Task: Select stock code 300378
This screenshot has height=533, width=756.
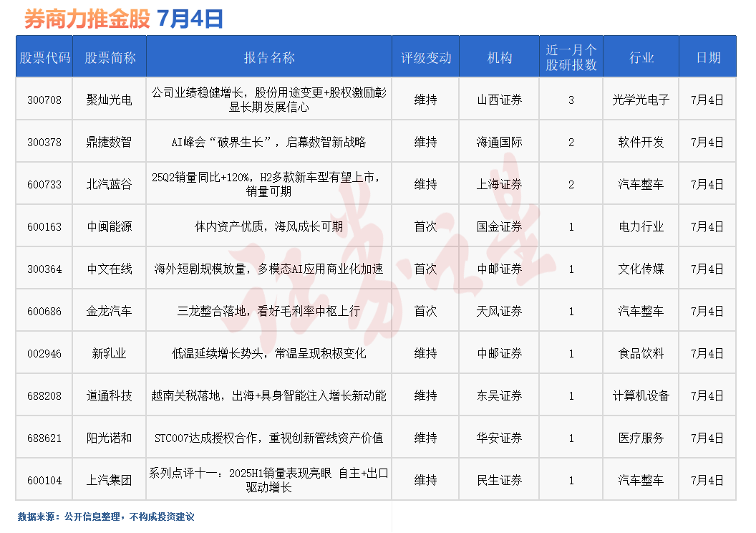Action: pos(44,143)
